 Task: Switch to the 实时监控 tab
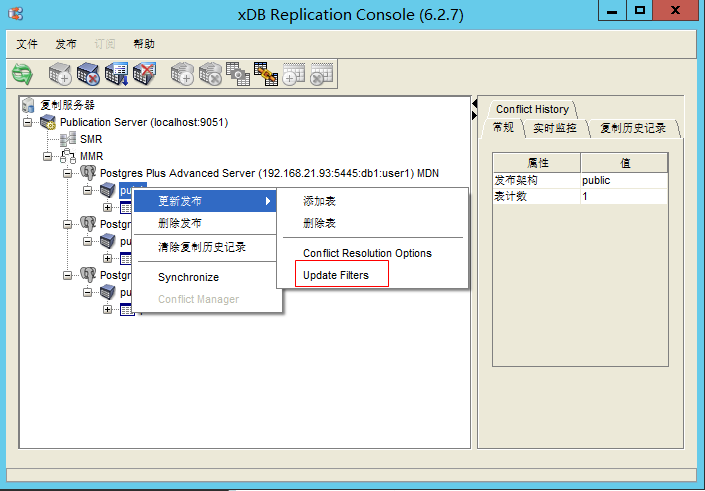click(x=555, y=128)
